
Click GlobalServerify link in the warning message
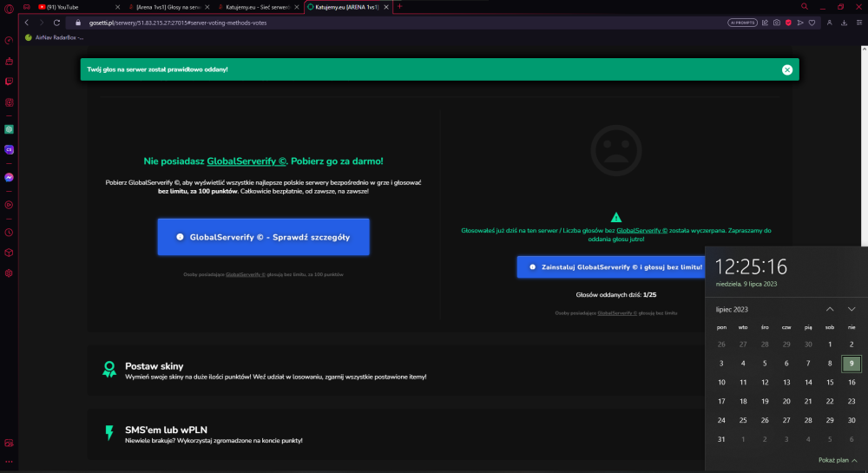641,231
